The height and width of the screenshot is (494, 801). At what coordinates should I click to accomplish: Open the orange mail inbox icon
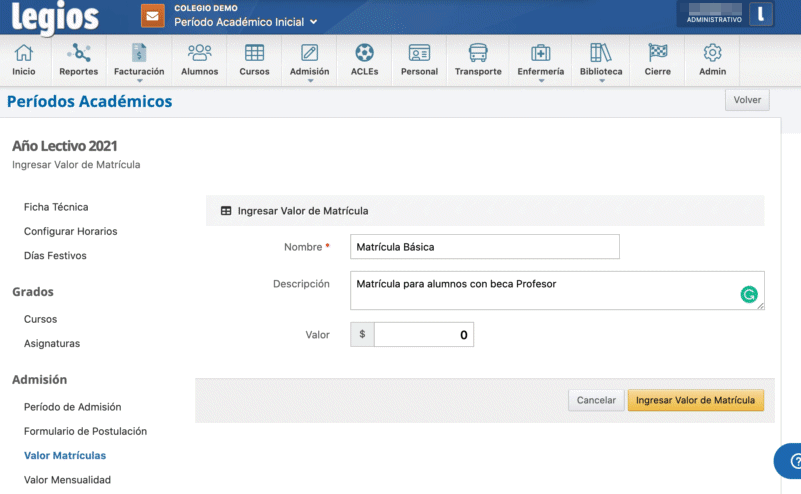click(x=152, y=16)
